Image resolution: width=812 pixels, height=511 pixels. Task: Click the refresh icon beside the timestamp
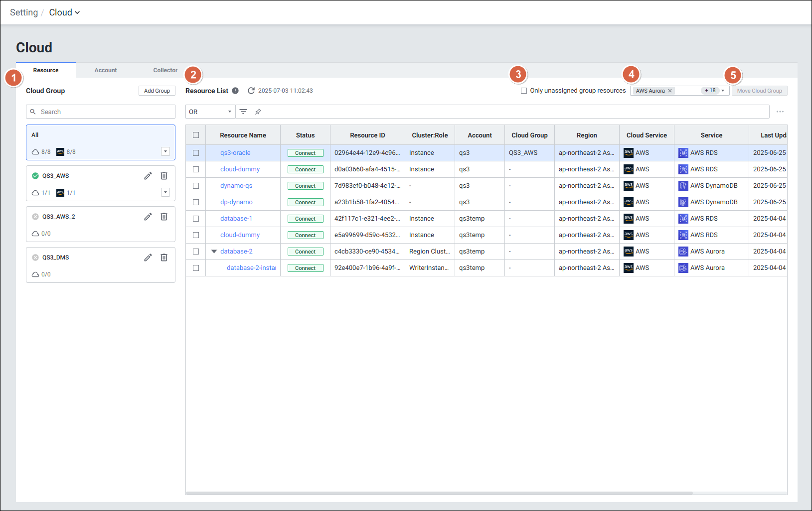coord(251,91)
